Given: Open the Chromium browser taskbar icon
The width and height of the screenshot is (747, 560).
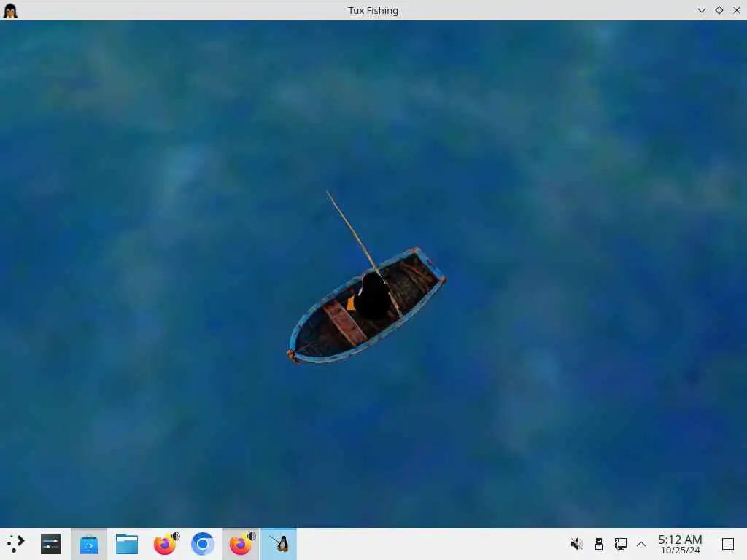Looking at the screenshot, I should 203,544.
